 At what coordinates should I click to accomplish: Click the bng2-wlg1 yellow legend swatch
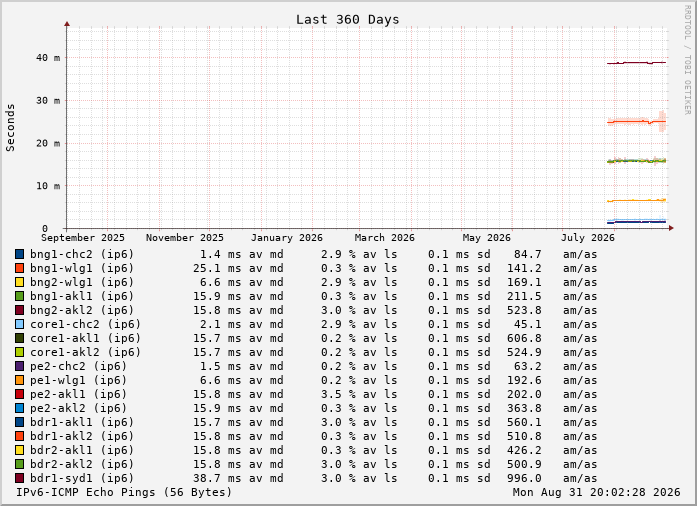pos(20,282)
